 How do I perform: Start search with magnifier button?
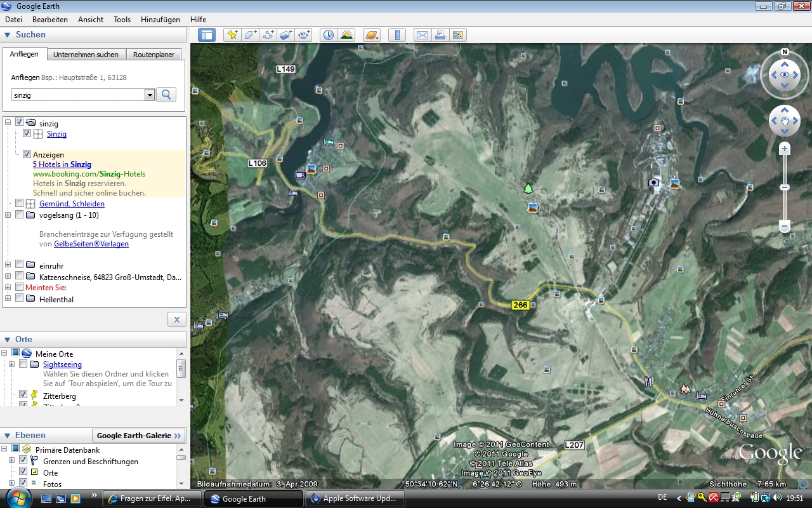[x=166, y=95]
